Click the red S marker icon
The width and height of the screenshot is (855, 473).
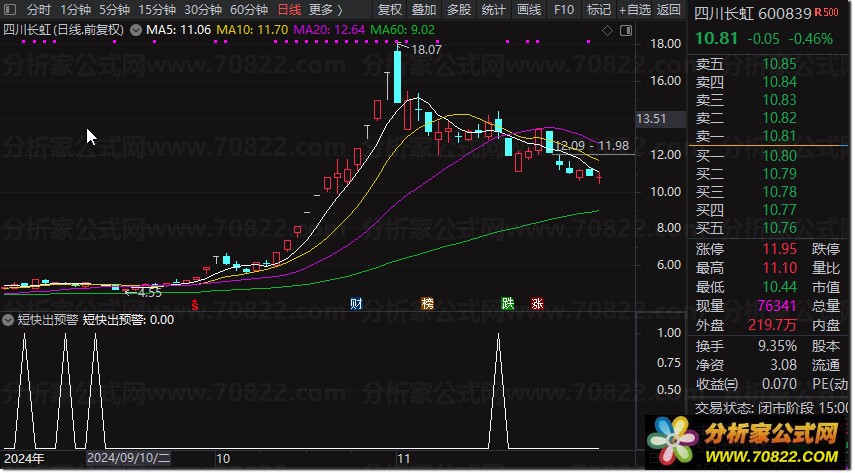click(195, 304)
